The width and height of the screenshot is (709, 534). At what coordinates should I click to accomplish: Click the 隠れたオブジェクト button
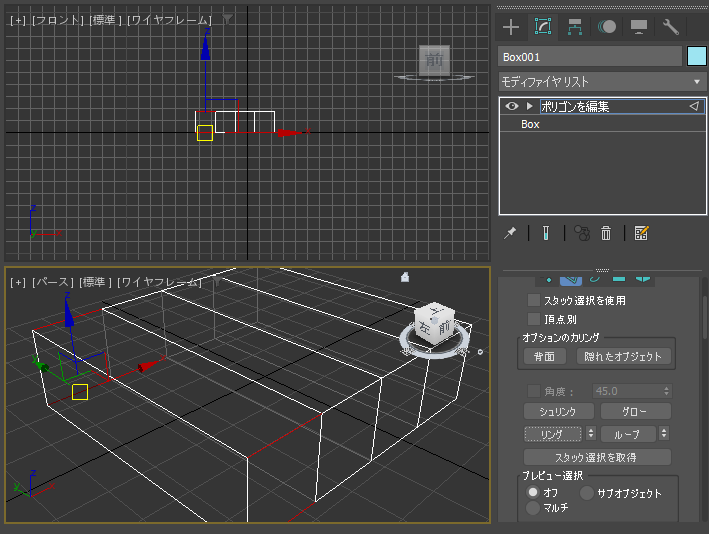pyautogui.click(x=624, y=356)
